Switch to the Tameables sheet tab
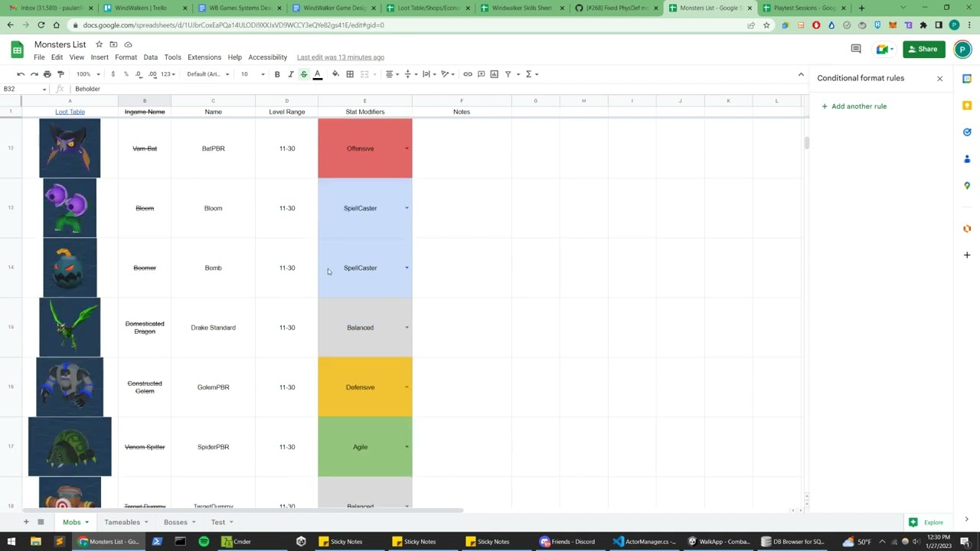 122,522
